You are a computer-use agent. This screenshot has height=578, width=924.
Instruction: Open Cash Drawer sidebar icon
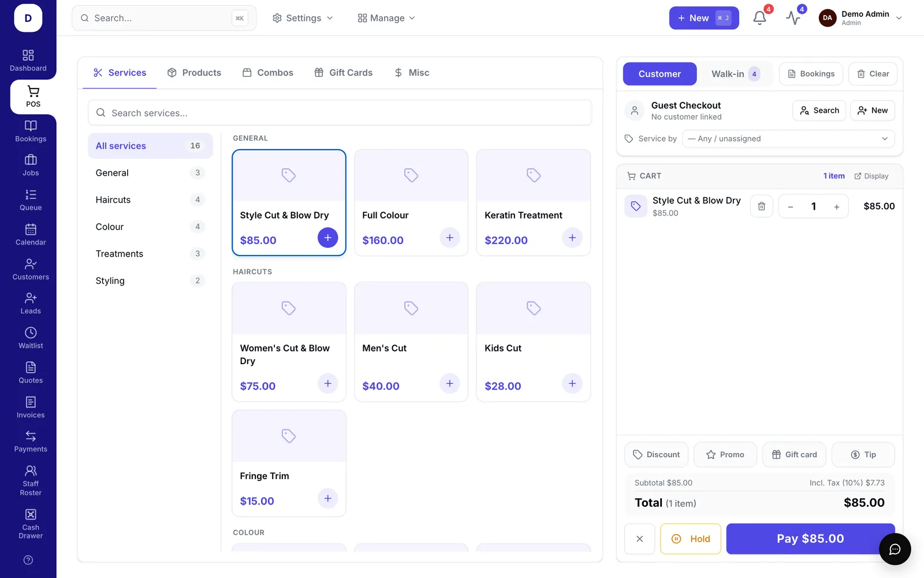click(31, 524)
